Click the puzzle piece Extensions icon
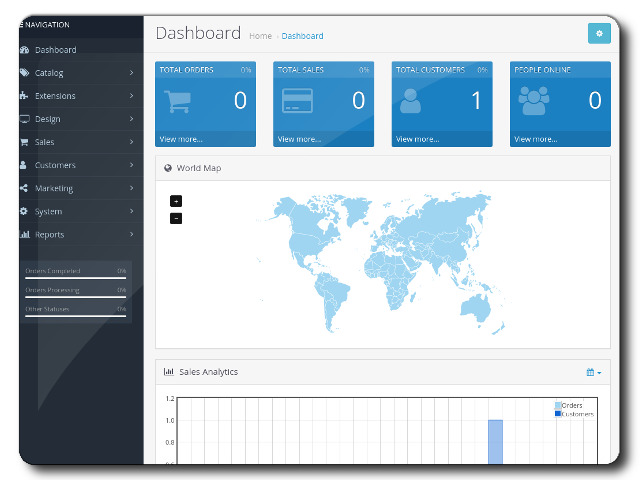 point(24,96)
